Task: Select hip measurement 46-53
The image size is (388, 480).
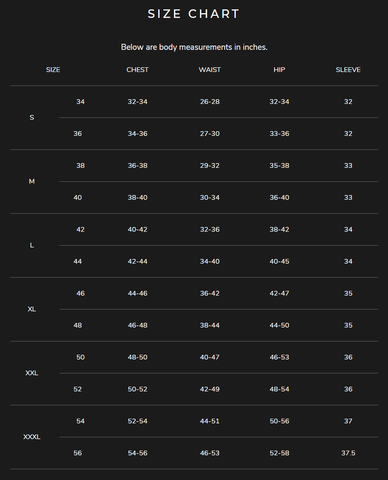Action: pos(279,357)
